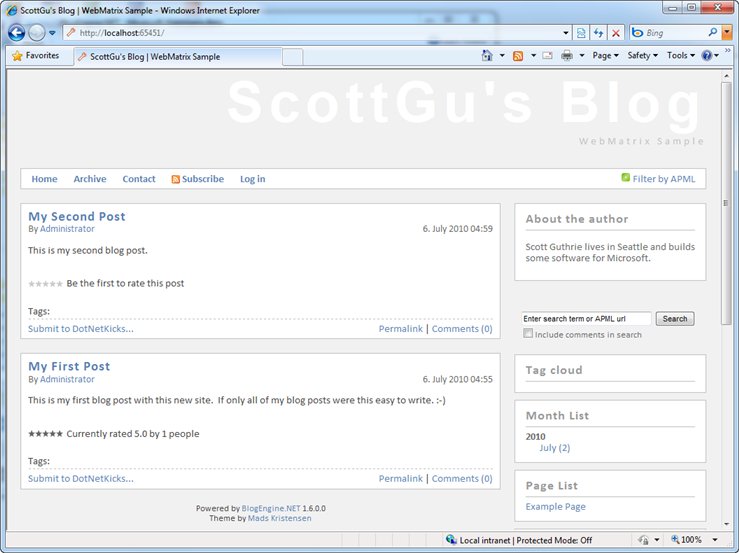Click the red Stop loading icon
The image size is (739, 553).
click(616, 33)
